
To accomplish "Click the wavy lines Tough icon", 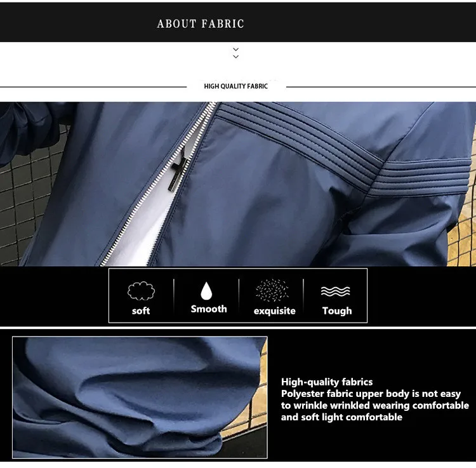I will point(336,291).
